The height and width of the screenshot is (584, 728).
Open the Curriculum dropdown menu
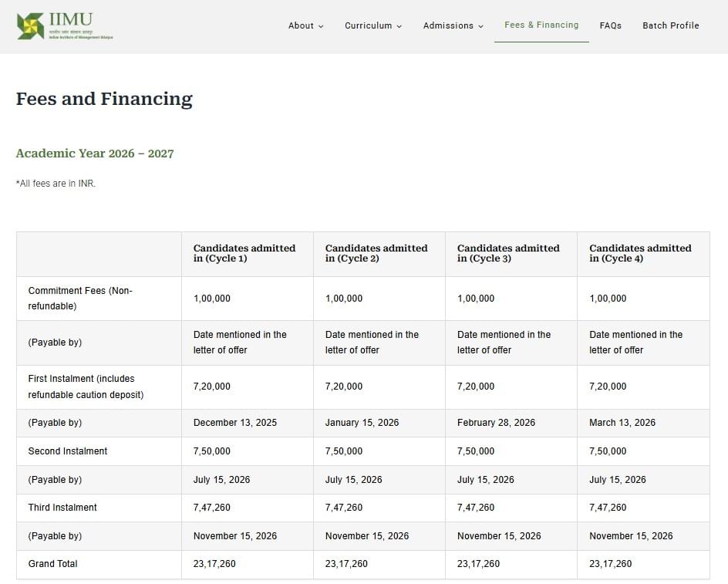click(x=373, y=25)
